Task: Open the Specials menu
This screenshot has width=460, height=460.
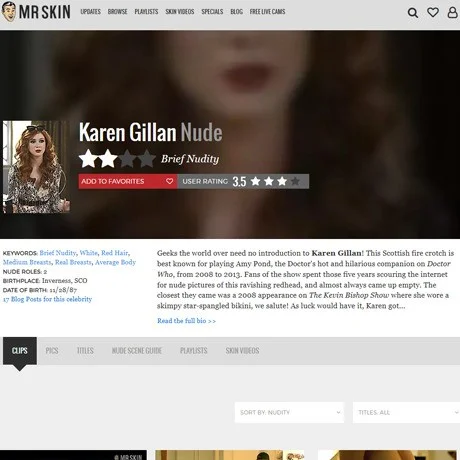Action: pos(212,12)
